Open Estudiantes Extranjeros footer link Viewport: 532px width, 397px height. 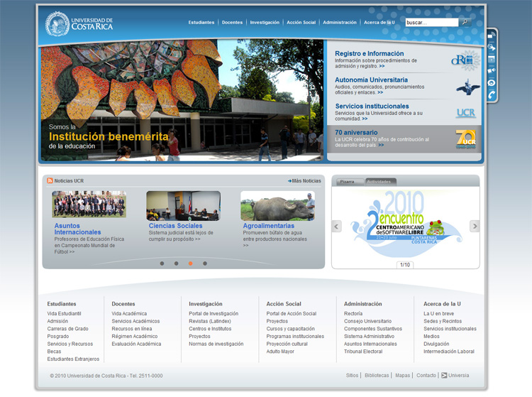point(73,359)
